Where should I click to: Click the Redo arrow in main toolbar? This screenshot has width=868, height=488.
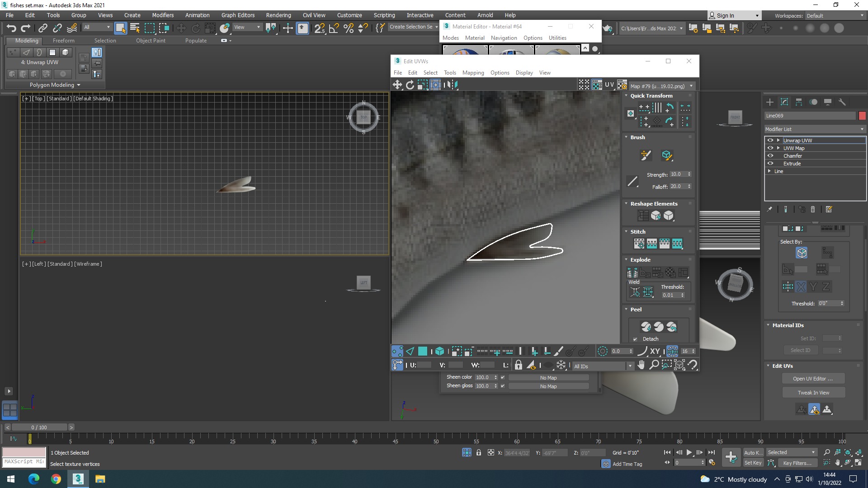[x=26, y=28]
